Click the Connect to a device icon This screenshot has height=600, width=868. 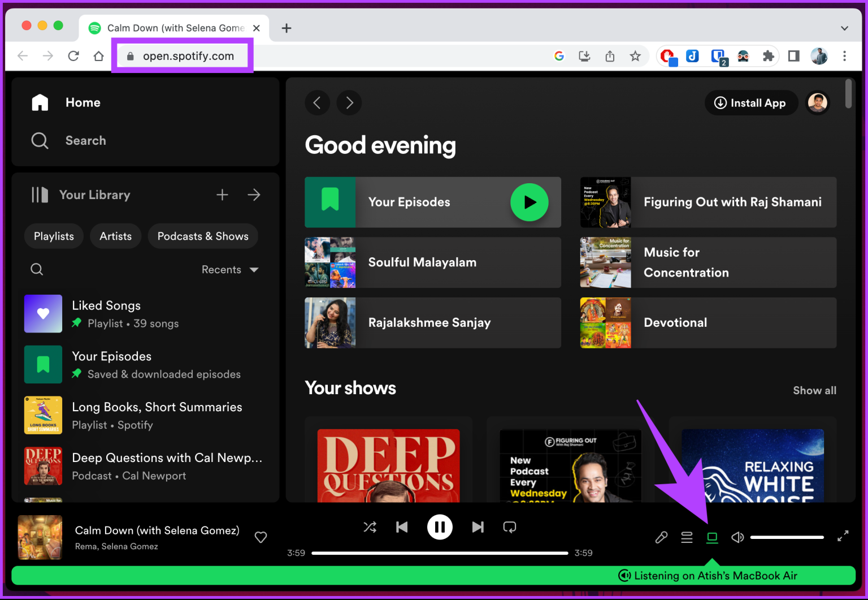712,537
